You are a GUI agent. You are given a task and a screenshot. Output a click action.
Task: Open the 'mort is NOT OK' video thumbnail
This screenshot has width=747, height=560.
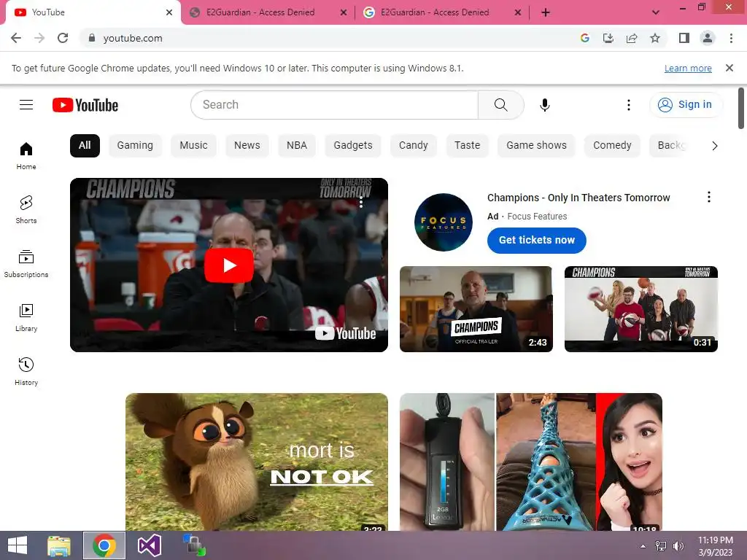(256, 462)
